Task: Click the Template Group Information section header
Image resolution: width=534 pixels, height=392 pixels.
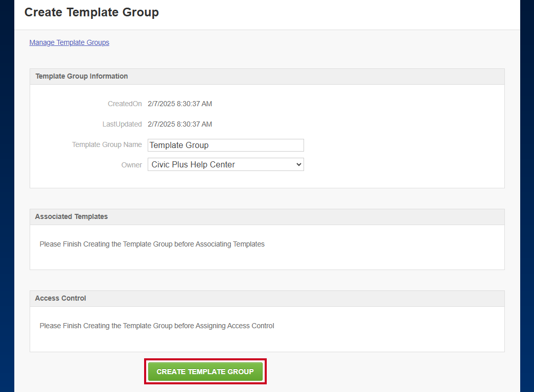Action: pyautogui.click(x=267, y=77)
